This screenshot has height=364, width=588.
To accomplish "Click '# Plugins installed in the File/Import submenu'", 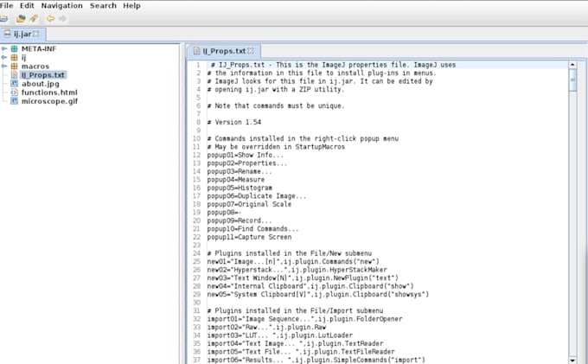I will click(295, 310).
